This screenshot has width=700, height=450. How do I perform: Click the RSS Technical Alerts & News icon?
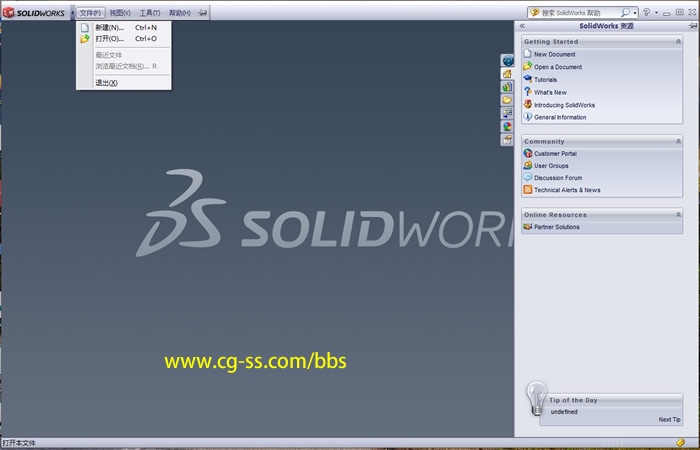[527, 190]
